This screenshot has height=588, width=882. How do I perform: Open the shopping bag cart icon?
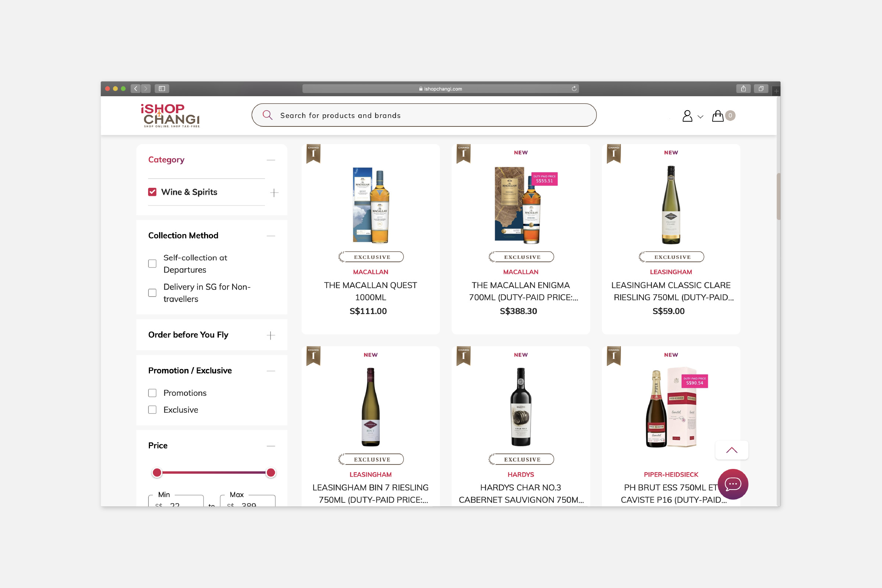tap(717, 116)
